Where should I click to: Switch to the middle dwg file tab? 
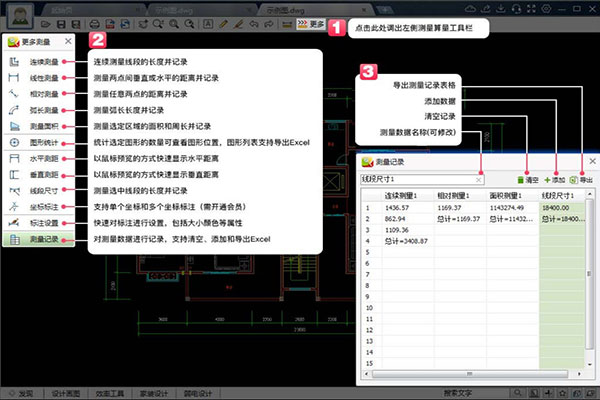201,10
